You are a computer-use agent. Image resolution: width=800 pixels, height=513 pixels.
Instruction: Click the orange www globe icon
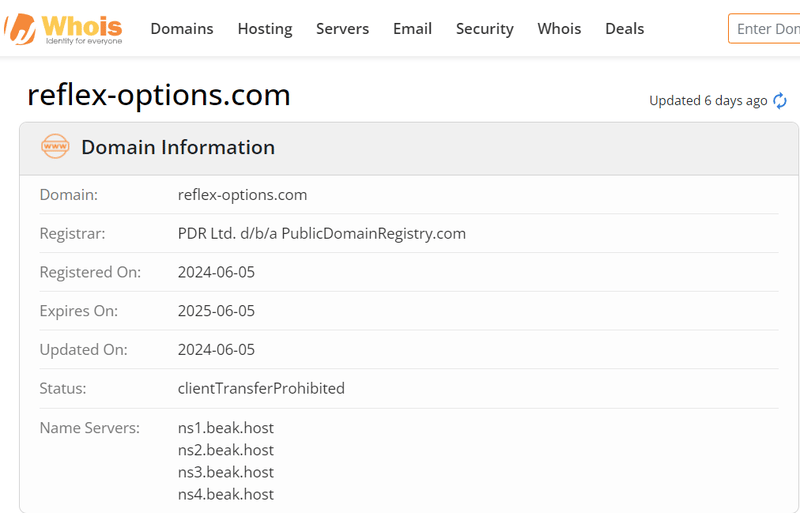pyautogui.click(x=55, y=146)
